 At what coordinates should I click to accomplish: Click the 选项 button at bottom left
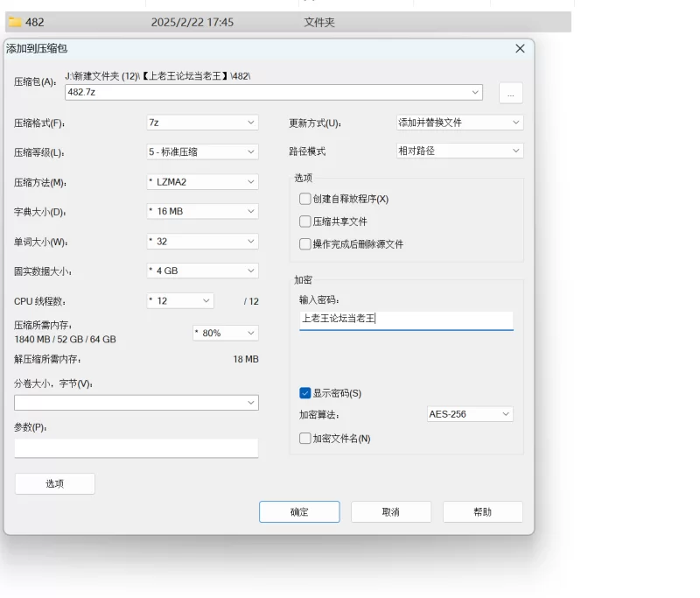tap(55, 483)
